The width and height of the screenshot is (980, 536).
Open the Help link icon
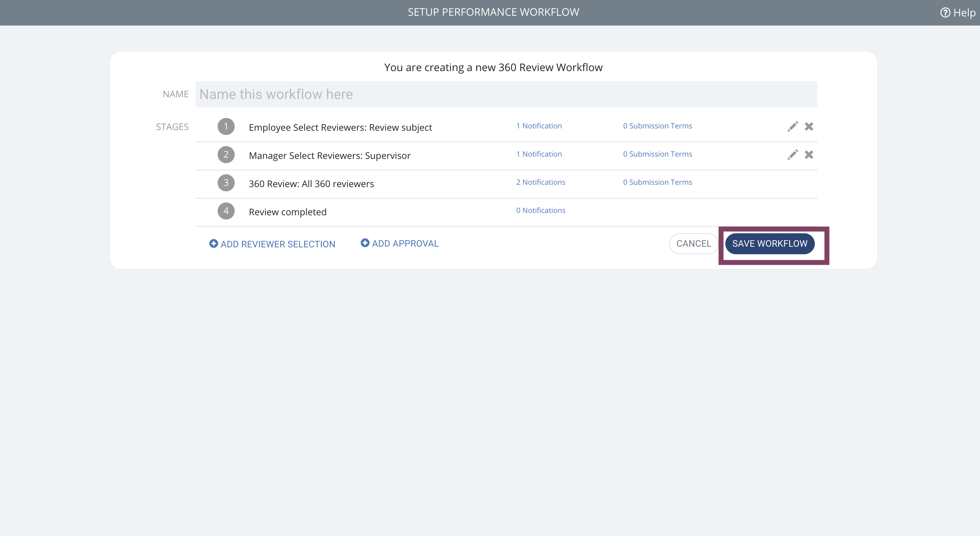[945, 12]
